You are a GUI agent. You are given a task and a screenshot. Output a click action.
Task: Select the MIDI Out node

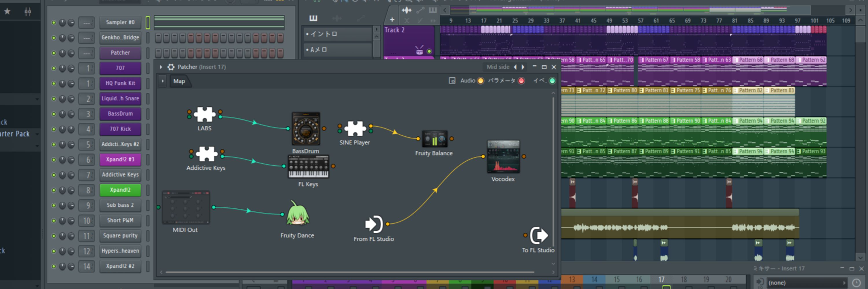pos(186,208)
